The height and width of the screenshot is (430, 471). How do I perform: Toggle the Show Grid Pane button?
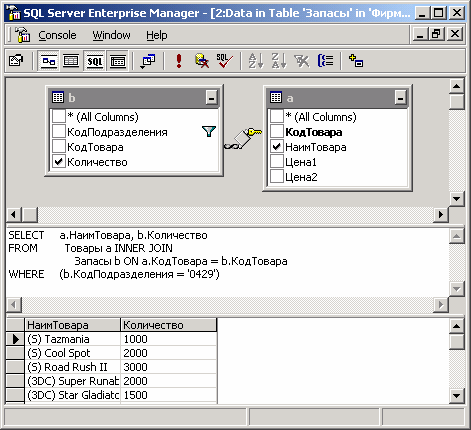pos(71,61)
